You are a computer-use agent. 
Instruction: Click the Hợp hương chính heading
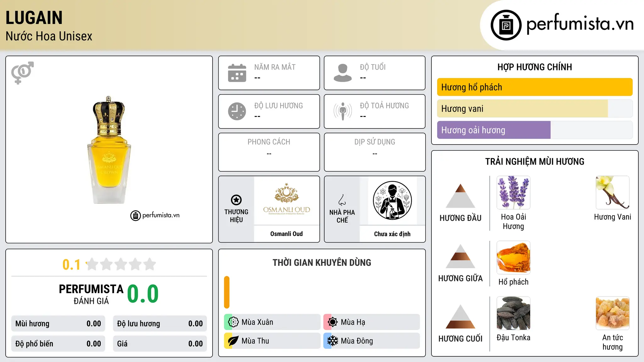[535, 67]
